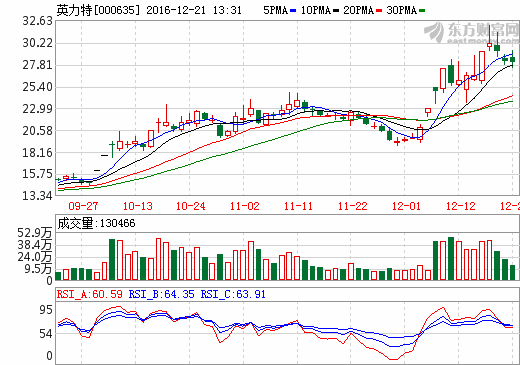Click the 13.34 price axis label
This screenshot has width=520, height=365.
(37, 196)
